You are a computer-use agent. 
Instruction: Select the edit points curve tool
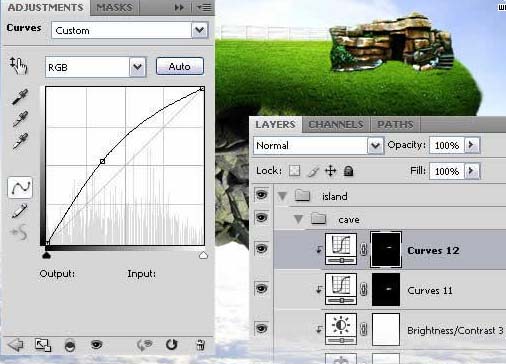(x=20, y=188)
